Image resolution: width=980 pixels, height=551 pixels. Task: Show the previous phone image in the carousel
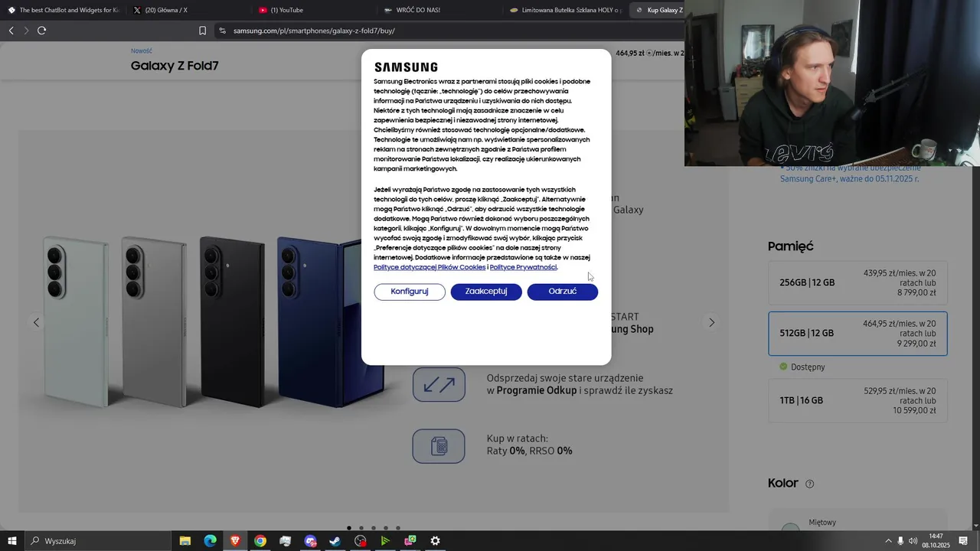point(36,322)
